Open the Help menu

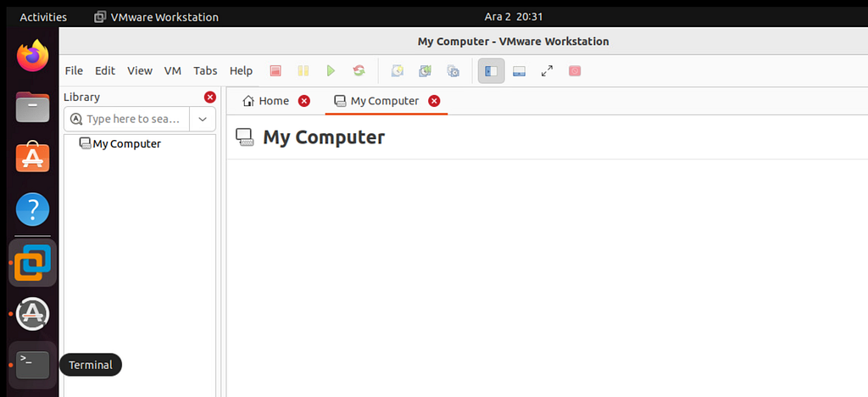(241, 71)
